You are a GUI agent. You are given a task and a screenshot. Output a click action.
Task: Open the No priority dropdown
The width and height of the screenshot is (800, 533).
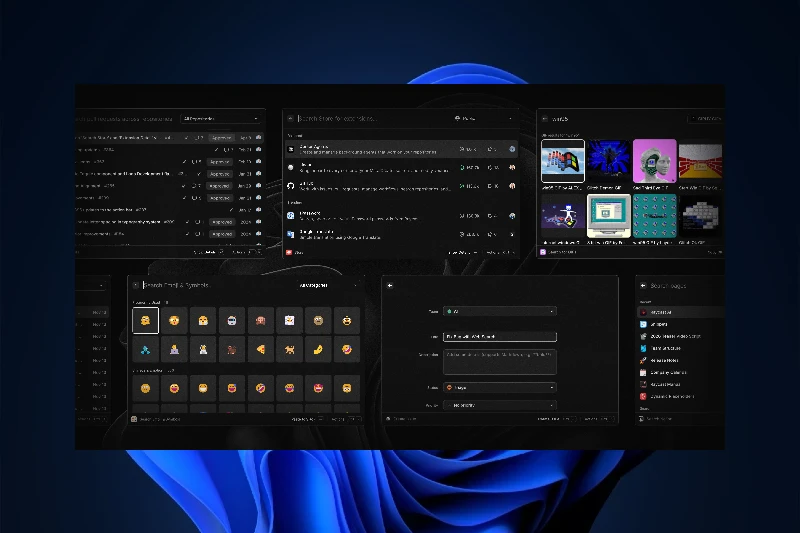point(499,405)
